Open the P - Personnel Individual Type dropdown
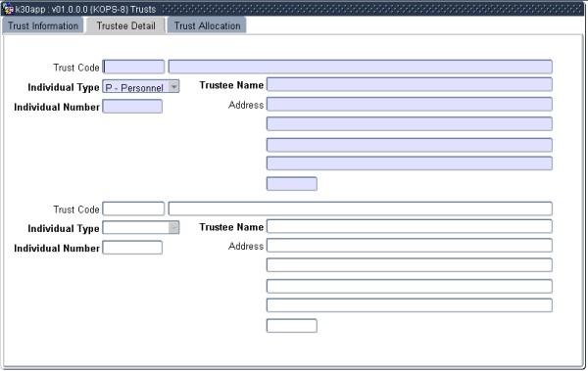The width and height of the screenshot is (588, 371). coord(141,86)
